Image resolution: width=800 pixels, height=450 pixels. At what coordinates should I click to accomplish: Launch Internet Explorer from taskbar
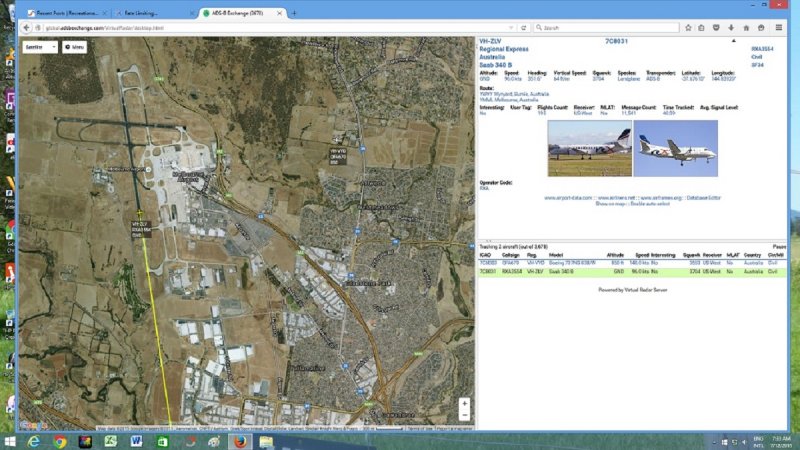tap(34, 441)
